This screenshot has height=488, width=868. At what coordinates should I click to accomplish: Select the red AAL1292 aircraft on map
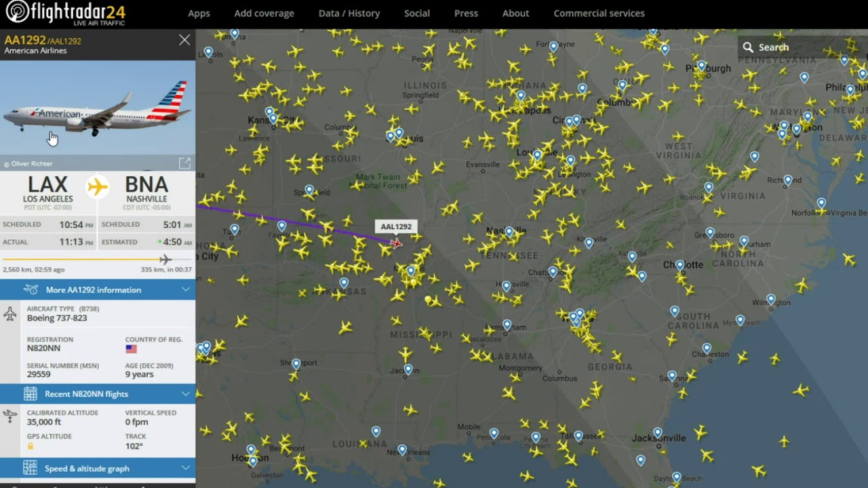point(396,243)
